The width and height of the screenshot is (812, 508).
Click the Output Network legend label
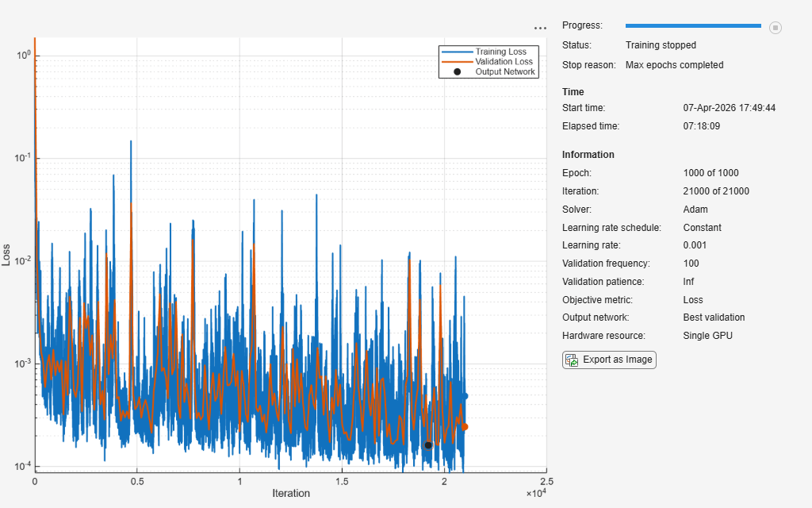tap(505, 72)
